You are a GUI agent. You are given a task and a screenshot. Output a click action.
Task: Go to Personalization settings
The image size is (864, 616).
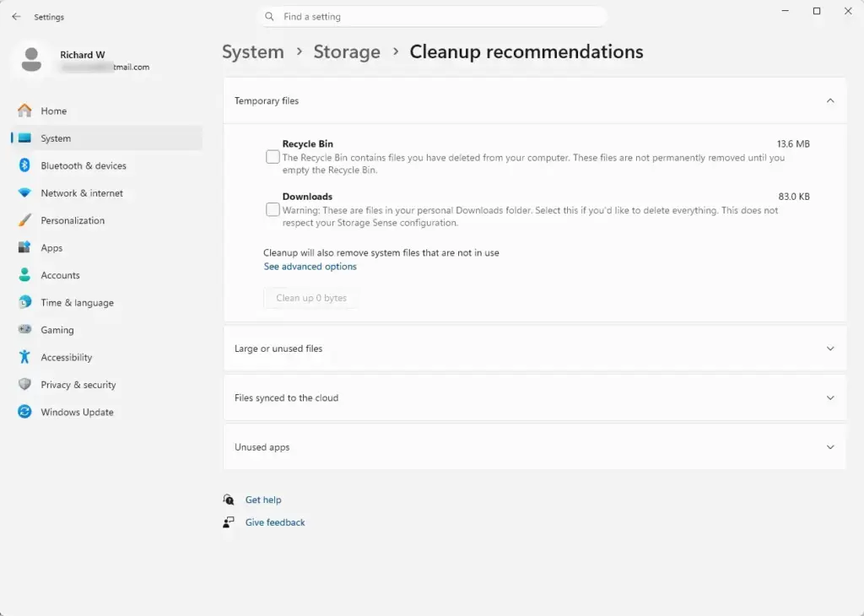106,220
